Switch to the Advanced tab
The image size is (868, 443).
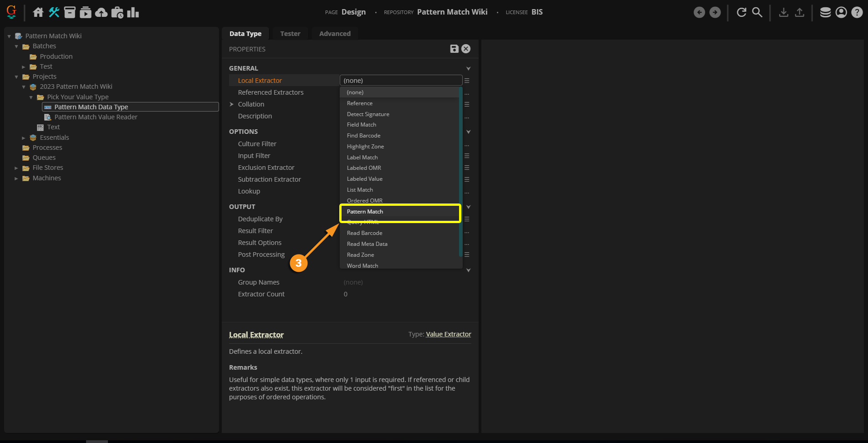[335, 34]
